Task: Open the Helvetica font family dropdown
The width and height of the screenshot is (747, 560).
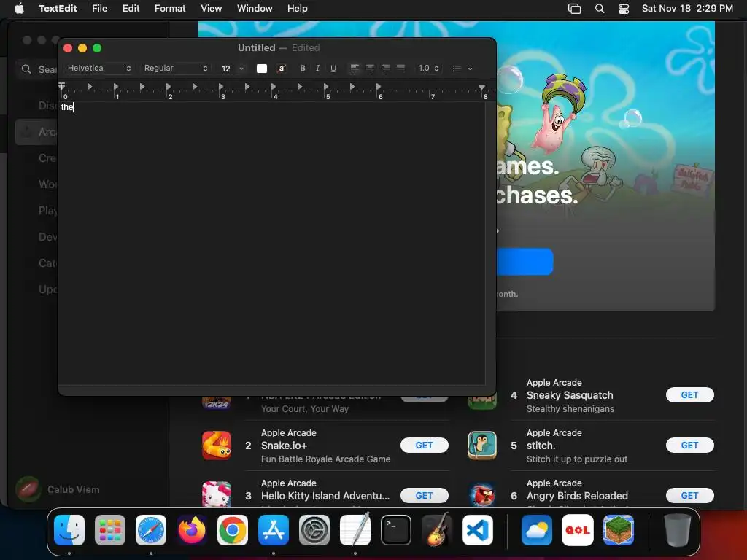Action: click(x=98, y=68)
